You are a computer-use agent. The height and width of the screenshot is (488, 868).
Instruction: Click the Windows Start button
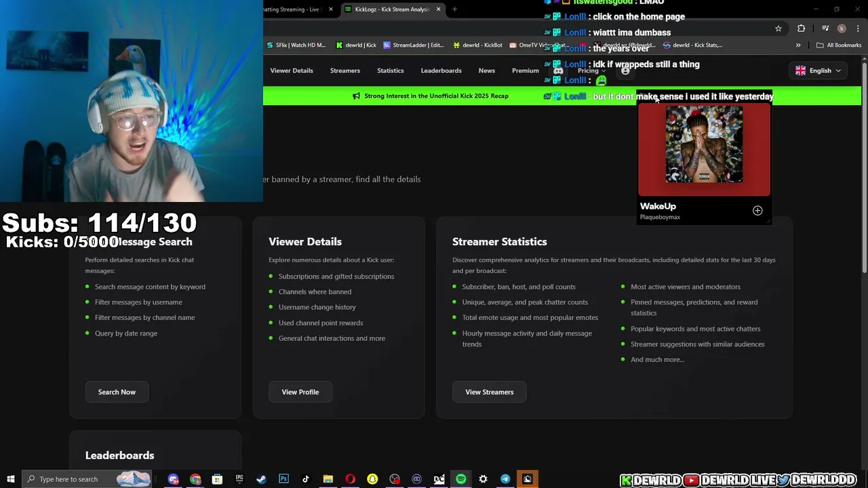point(11,479)
